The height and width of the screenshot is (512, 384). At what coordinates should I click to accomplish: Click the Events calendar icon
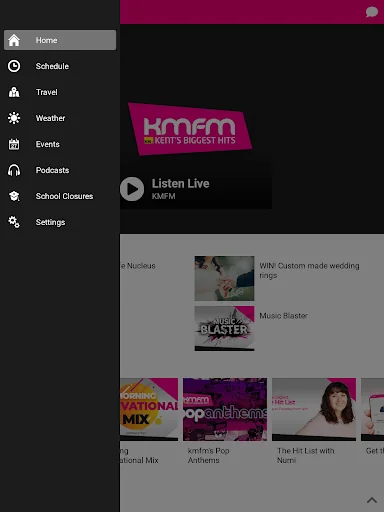14,144
